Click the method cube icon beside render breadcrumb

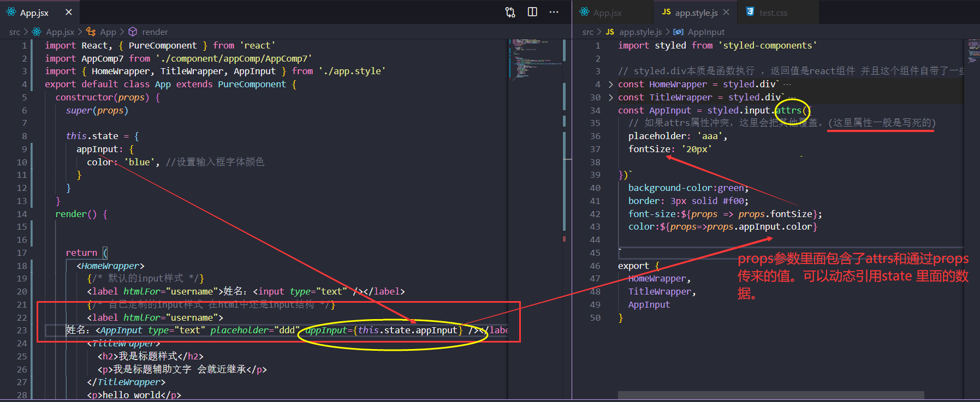click(x=133, y=32)
